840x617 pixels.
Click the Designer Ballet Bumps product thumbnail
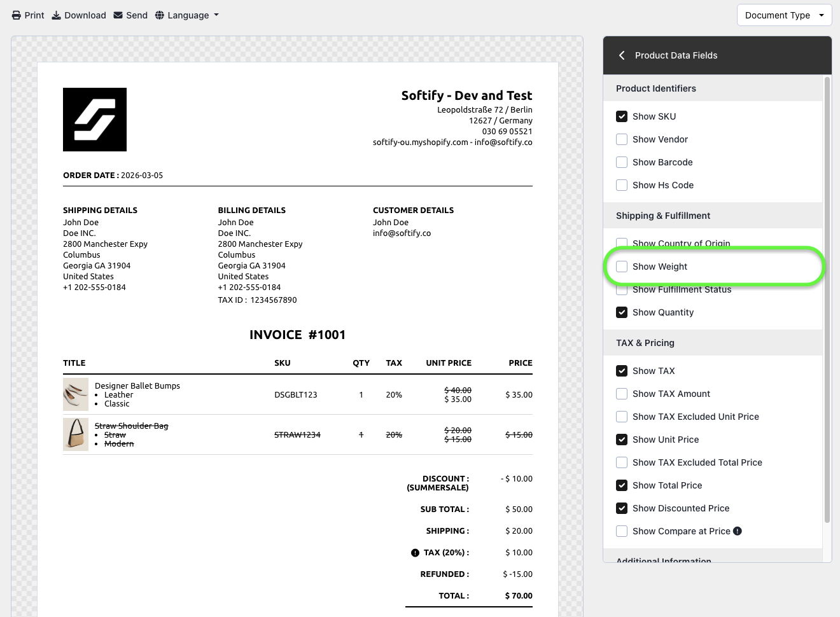(76, 394)
